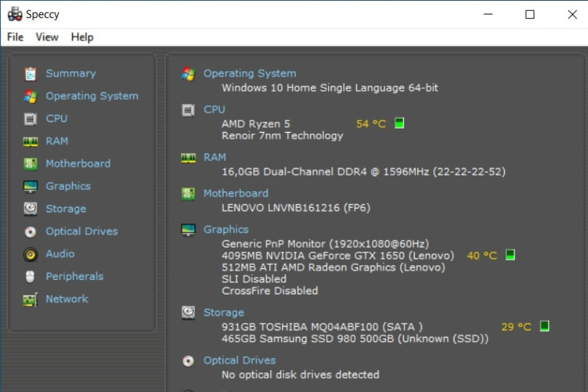588x392 pixels.
Task: Click the LENOVO LNVNB161216 (FP6) text
Action: pos(296,208)
